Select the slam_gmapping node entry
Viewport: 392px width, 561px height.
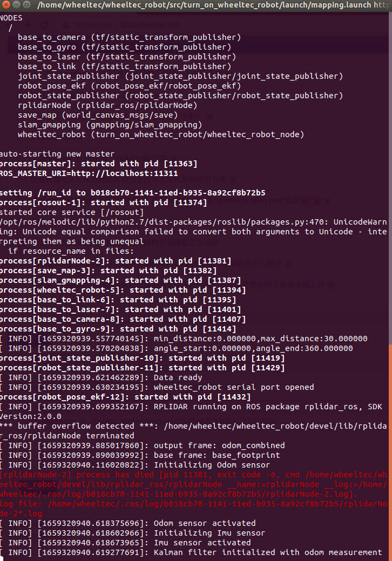tap(110, 125)
